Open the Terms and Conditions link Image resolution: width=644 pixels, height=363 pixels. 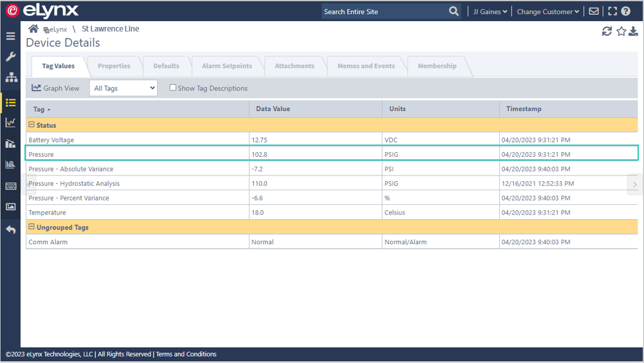coord(186,354)
